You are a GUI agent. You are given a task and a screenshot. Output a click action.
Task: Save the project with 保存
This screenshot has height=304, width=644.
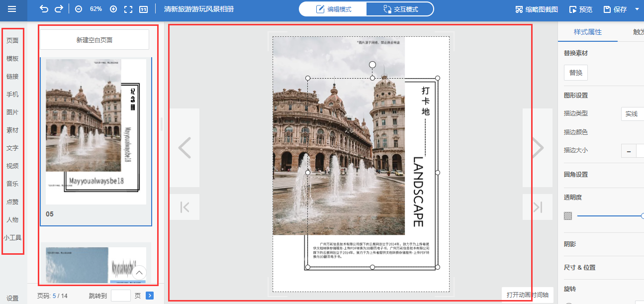[x=615, y=9]
